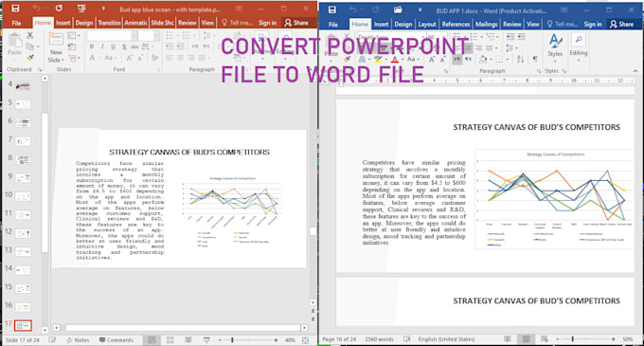
Task: Reset slide using PowerPoint Reset icon
Action: tap(72, 46)
